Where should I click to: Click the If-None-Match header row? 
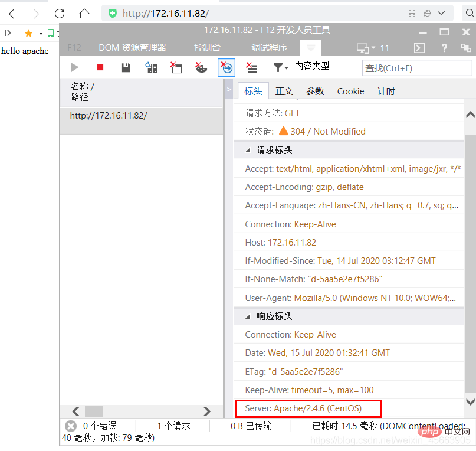(x=349, y=279)
